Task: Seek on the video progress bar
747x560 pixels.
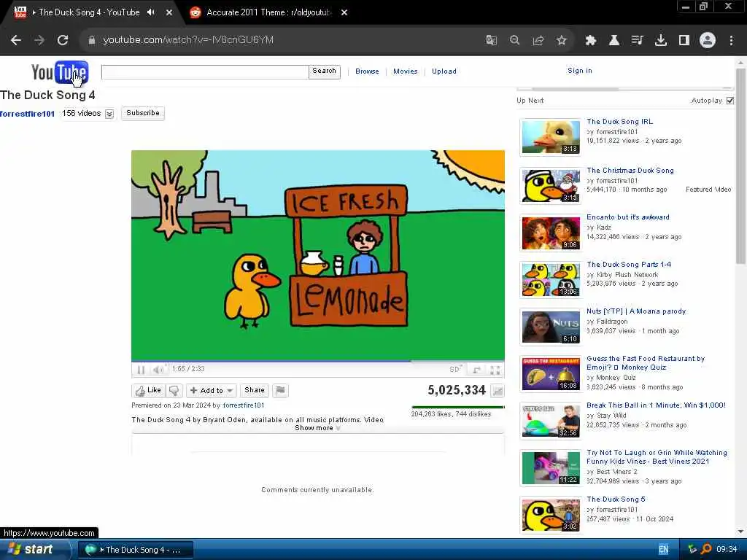Action: click(x=318, y=361)
